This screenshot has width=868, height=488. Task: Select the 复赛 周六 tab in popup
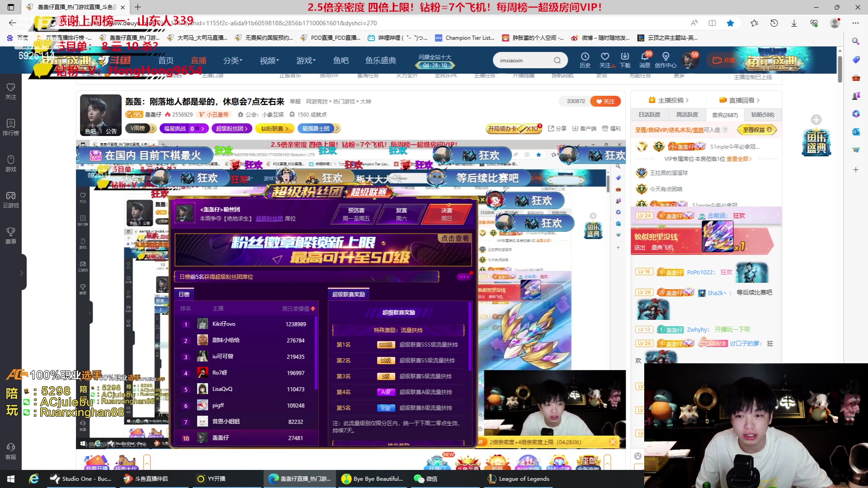click(401, 214)
